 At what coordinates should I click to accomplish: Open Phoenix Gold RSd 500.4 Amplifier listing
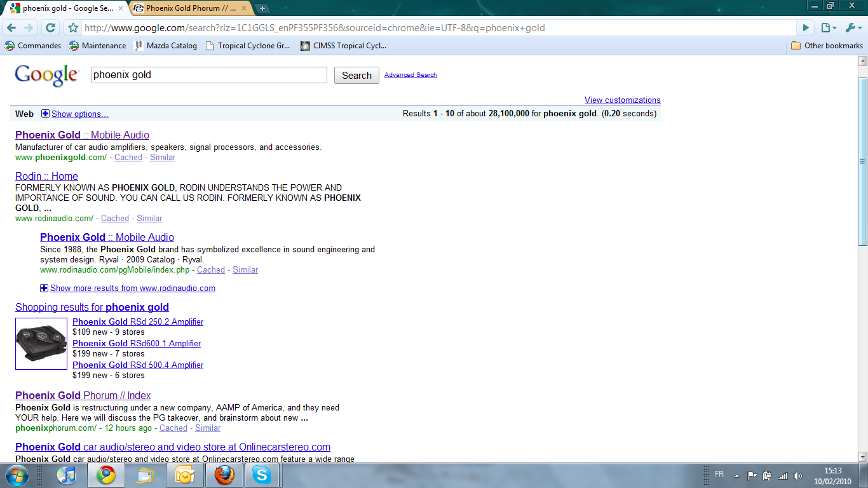(x=138, y=365)
